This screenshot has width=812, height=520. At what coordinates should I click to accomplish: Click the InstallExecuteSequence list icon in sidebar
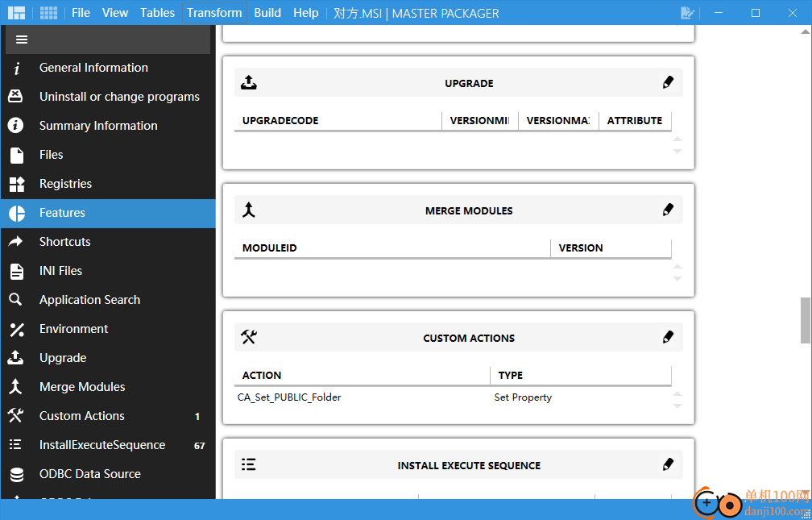click(15, 444)
